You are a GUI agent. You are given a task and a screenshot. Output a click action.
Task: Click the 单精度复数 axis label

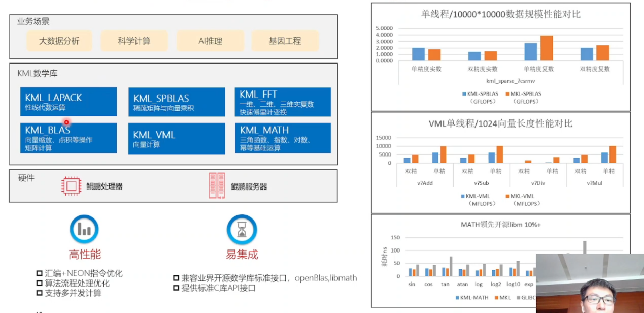[x=539, y=69]
